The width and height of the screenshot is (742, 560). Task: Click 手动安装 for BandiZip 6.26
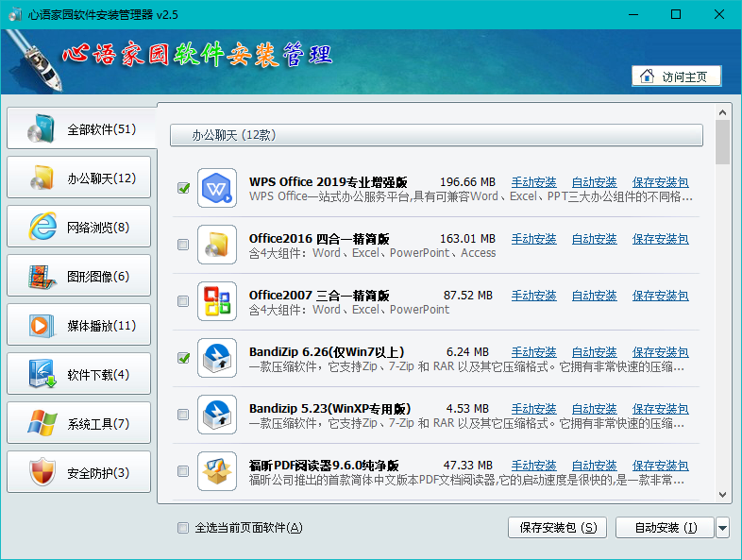click(x=533, y=352)
